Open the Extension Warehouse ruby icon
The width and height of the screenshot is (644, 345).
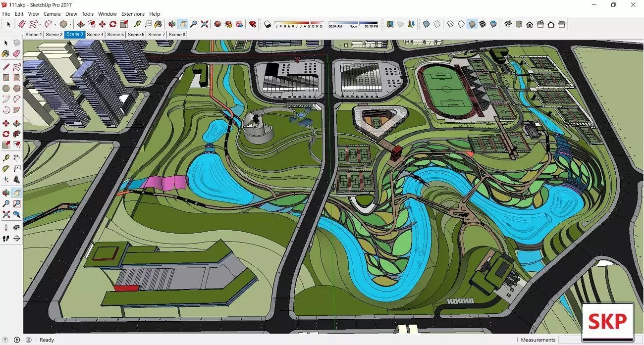click(253, 24)
